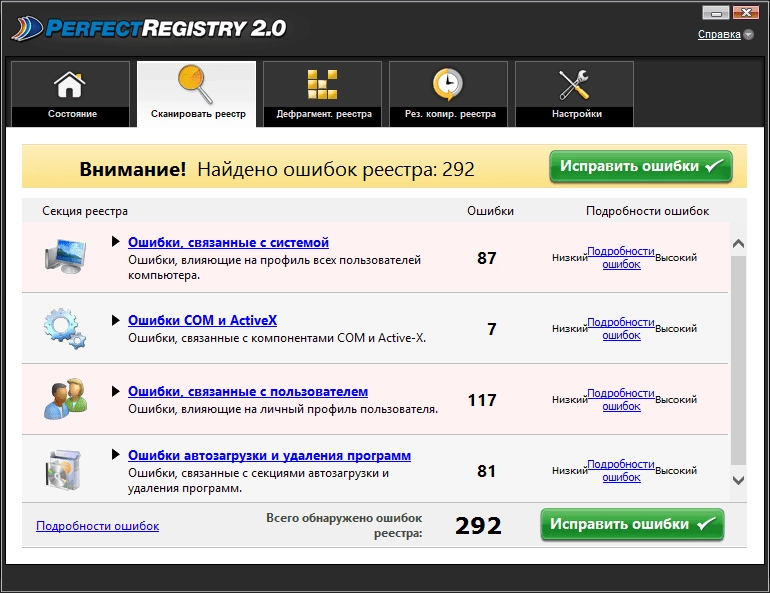Screen dimensions: 770x593
Task: Click top green Исправить ошибки button
Action: 641,166
